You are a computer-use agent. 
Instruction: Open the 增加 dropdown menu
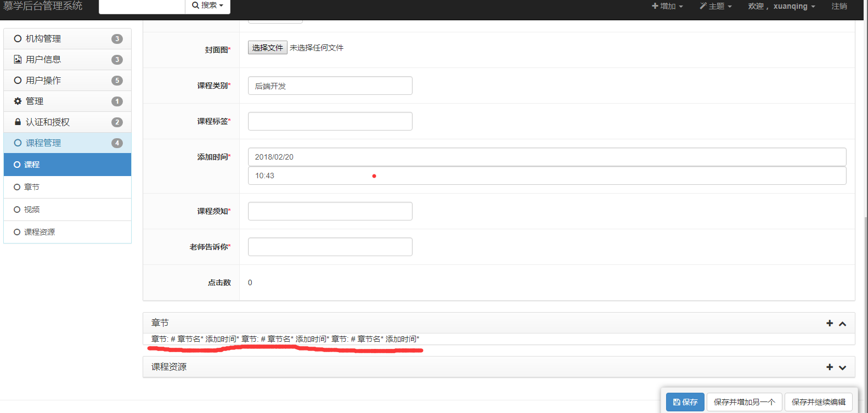pyautogui.click(x=667, y=6)
